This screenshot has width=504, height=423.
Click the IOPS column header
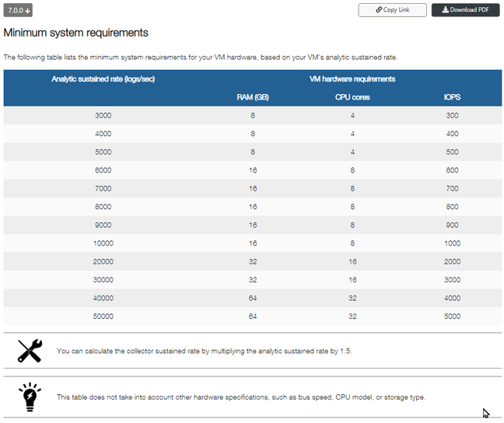[x=452, y=97]
